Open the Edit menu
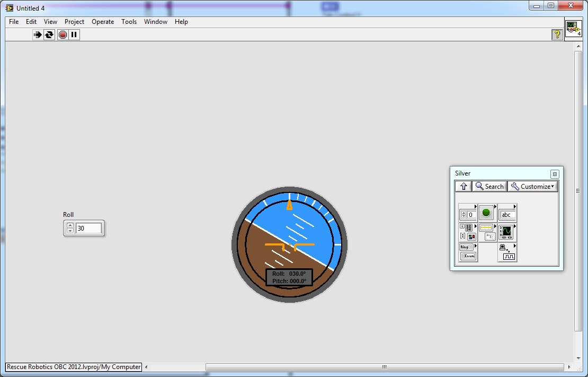 click(31, 22)
